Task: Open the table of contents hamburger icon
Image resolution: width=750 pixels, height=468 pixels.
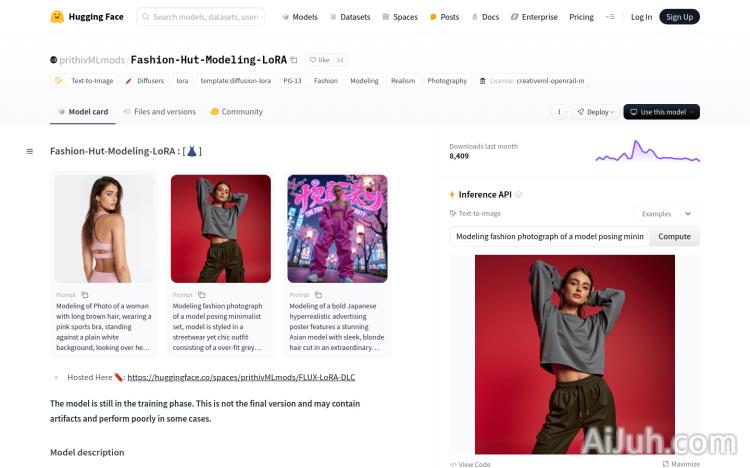Action: [30, 151]
